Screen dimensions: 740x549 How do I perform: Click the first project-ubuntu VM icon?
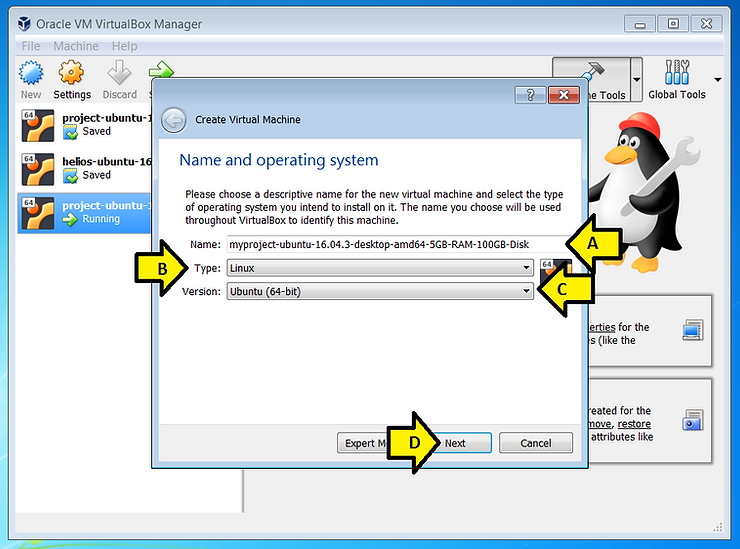[x=38, y=126]
